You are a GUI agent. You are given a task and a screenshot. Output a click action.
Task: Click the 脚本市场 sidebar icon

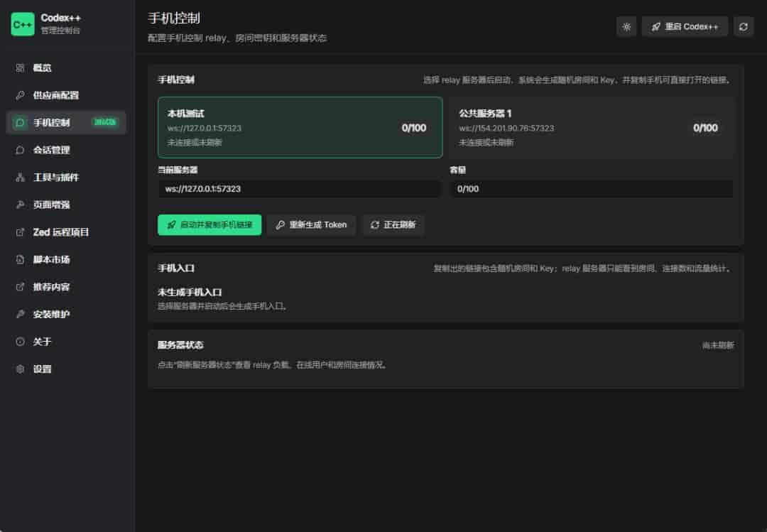(x=20, y=260)
